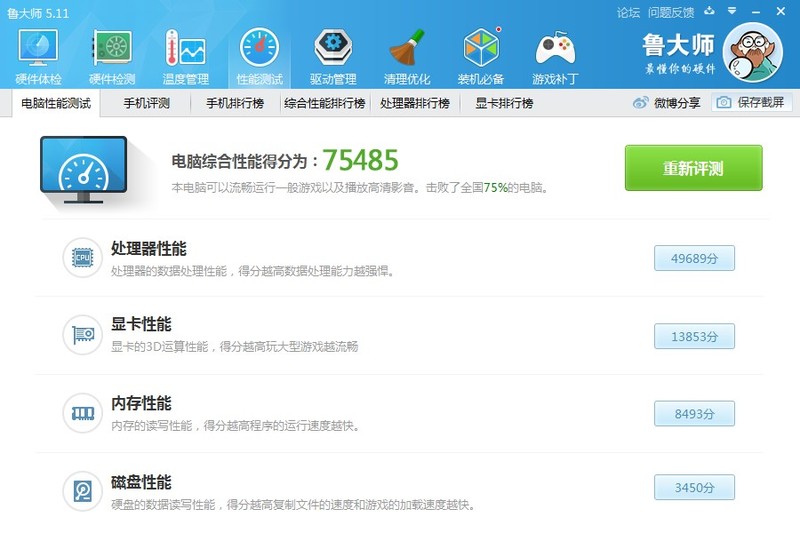Click the memory stick icon beside 内存性能
The width and height of the screenshot is (800, 533).
[x=83, y=413]
